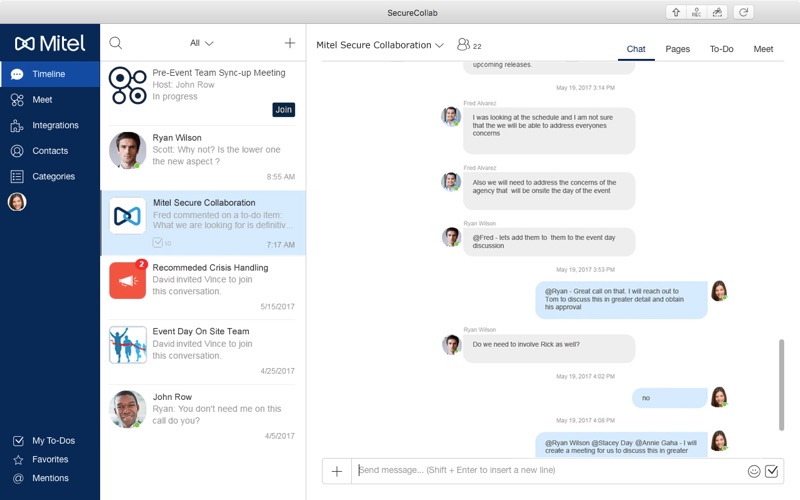Click the record REC icon in title bar
The height and width of the screenshot is (500, 800).
coord(696,12)
